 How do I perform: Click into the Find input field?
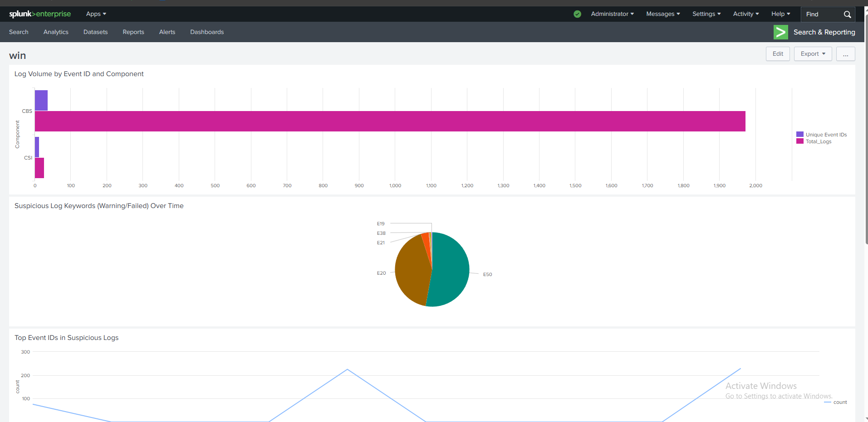[x=821, y=15]
